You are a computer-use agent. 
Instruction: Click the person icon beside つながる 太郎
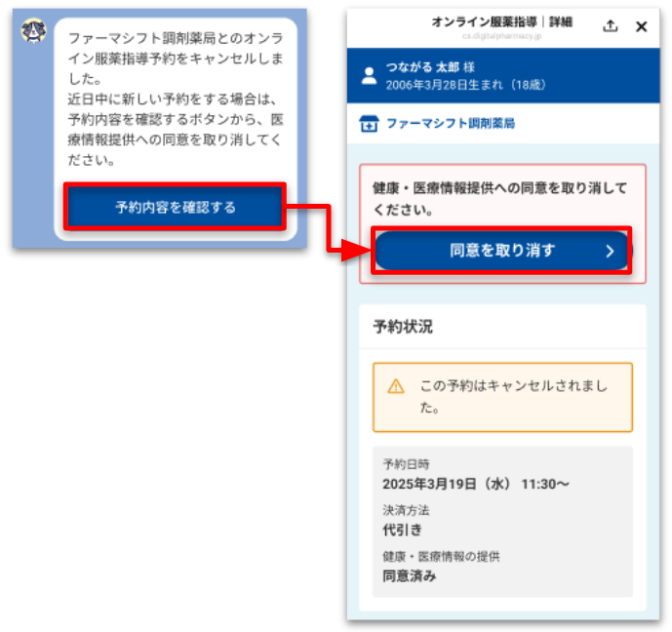(x=369, y=76)
